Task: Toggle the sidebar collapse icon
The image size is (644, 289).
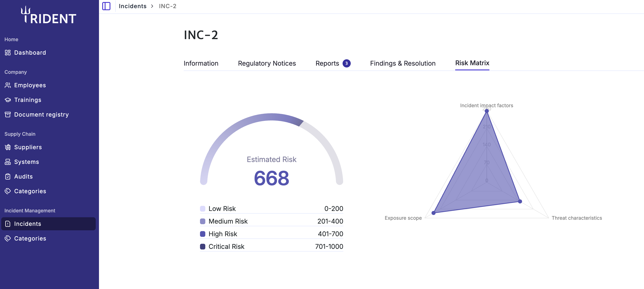Action: (106, 6)
